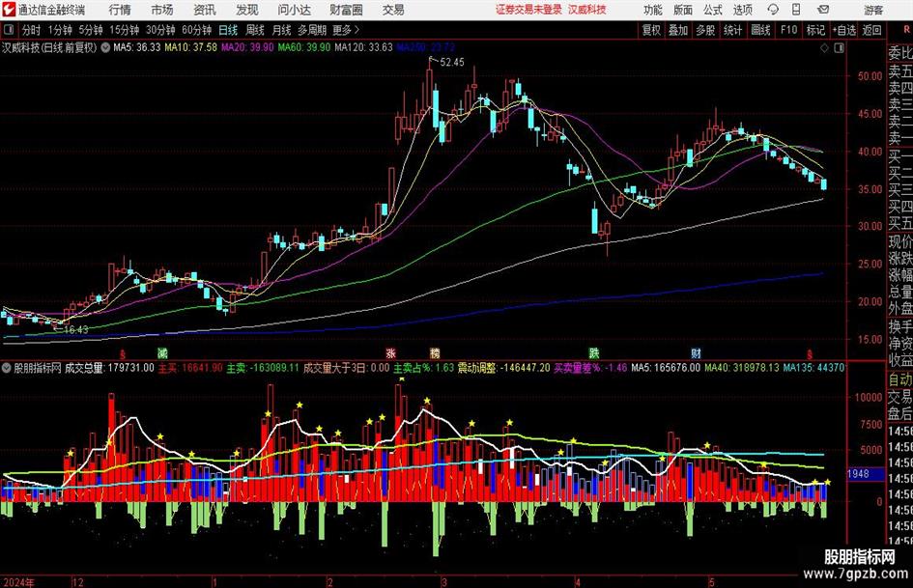Click MA120: 33.63 indicator value
Viewport: 913px width, 588px height.
click(364, 47)
